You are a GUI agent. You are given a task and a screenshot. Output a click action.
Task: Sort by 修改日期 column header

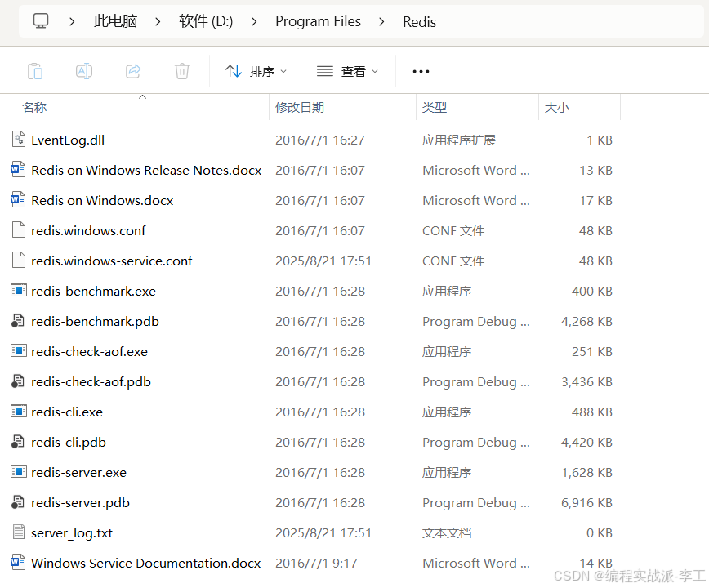[x=299, y=108]
